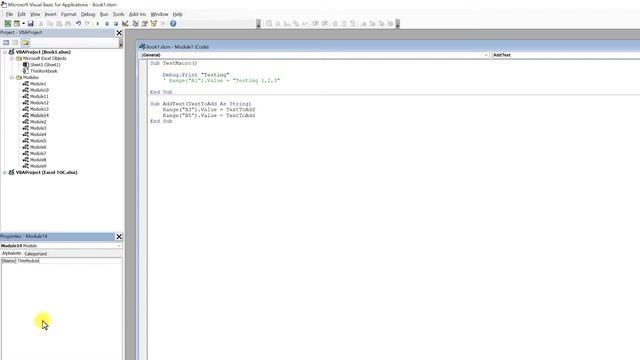Switch to the Alphabetic tab

[12, 253]
